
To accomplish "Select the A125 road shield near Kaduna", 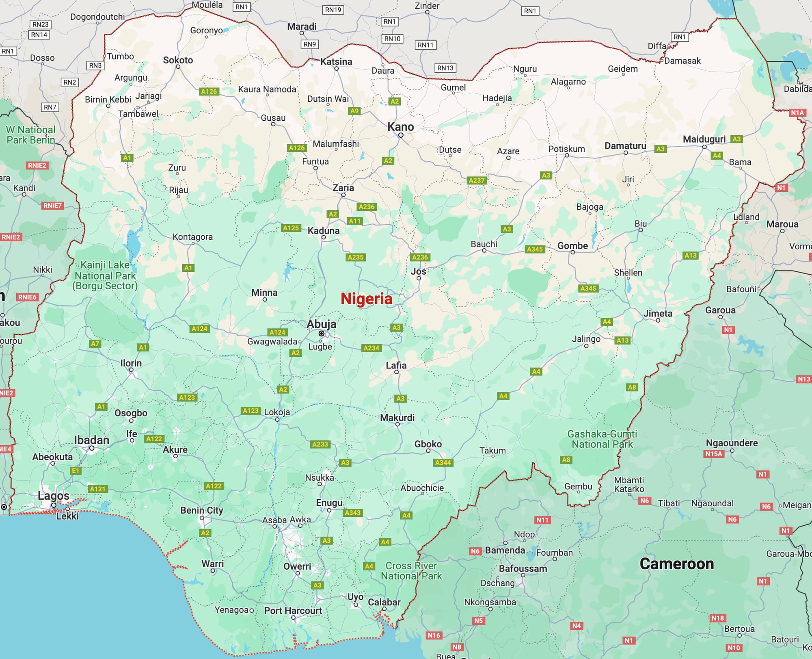I will 291,228.
